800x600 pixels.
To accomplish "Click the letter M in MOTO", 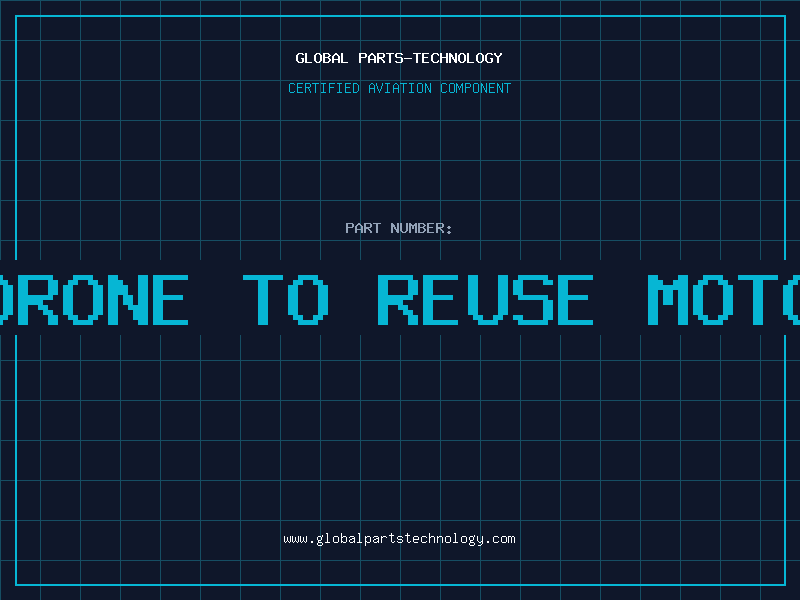I will point(668,299).
